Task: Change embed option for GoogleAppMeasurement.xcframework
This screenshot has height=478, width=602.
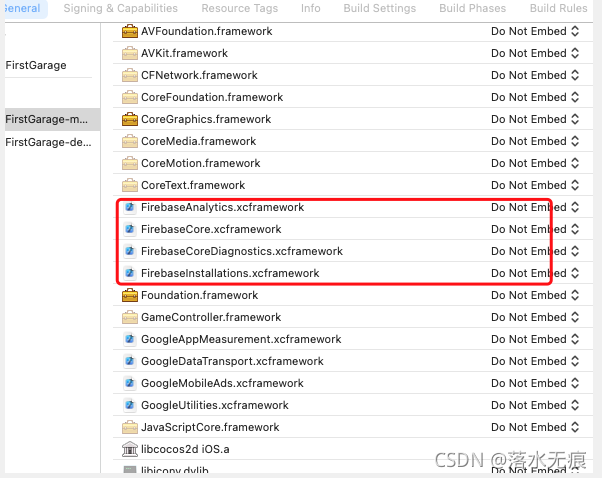Action: [x=535, y=339]
